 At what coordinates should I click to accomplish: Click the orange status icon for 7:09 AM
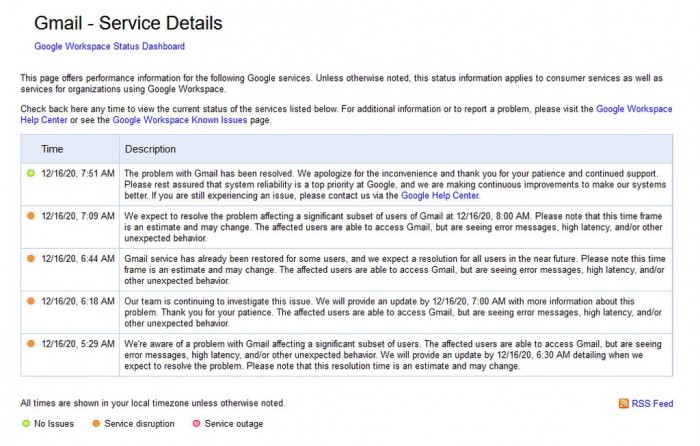pyautogui.click(x=31, y=216)
